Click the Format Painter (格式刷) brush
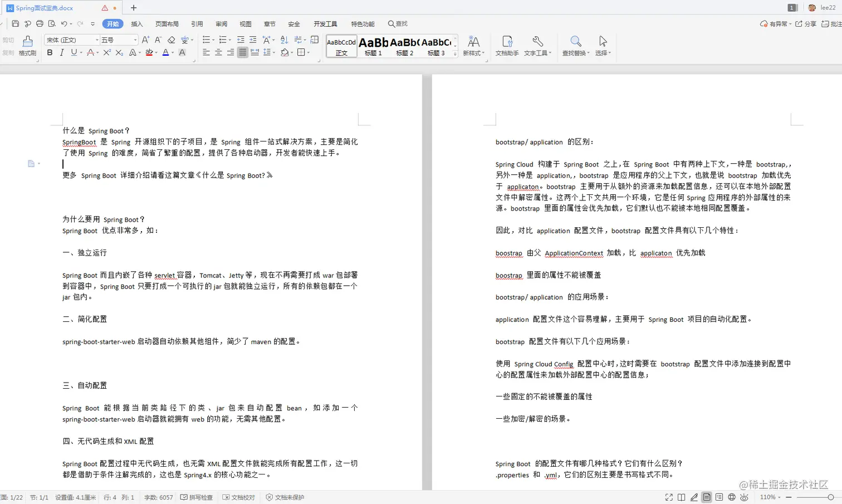 click(x=27, y=46)
